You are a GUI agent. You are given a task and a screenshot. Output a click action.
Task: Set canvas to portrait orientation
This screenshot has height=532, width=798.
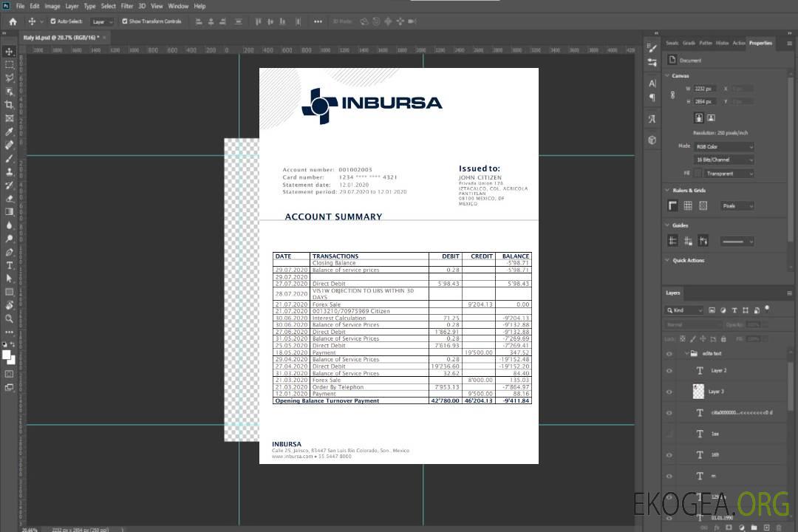(699, 118)
